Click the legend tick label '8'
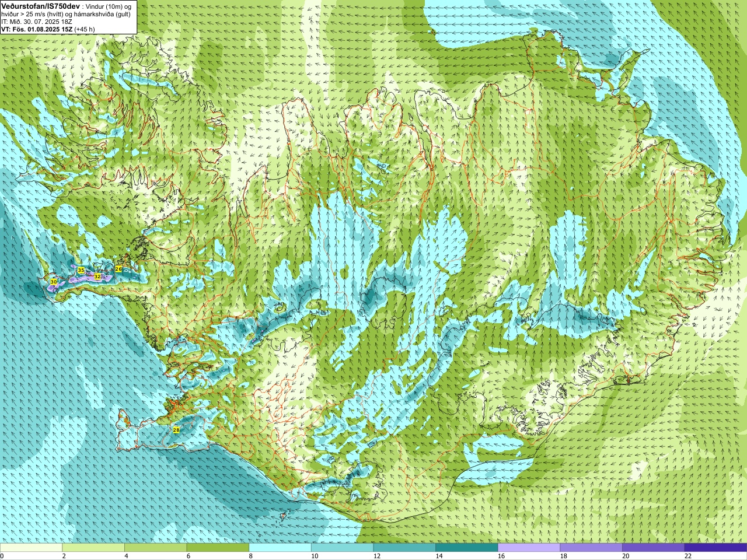The width and height of the screenshot is (747, 560). click(x=251, y=556)
